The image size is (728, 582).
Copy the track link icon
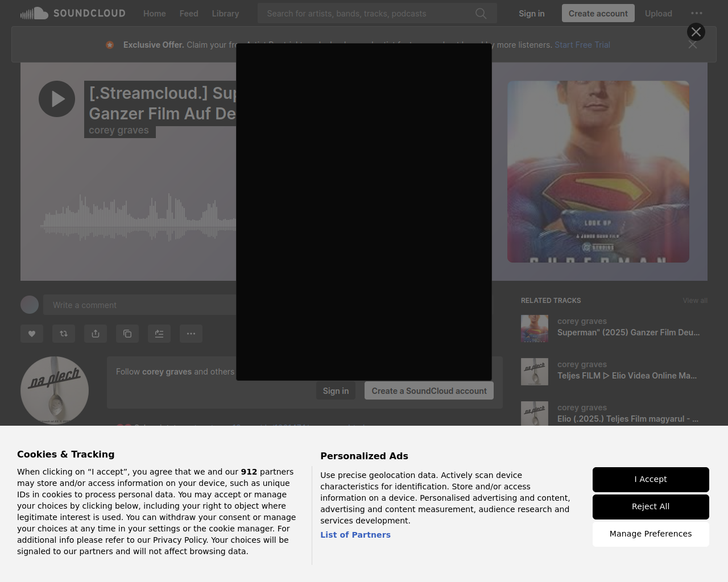tap(127, 334)
